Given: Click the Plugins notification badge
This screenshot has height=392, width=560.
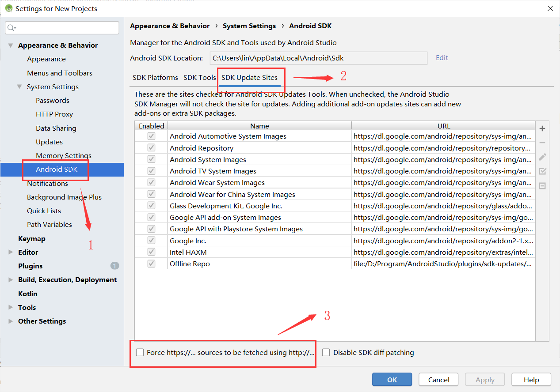Looking at the screenshot, I should tap(114, 265).
